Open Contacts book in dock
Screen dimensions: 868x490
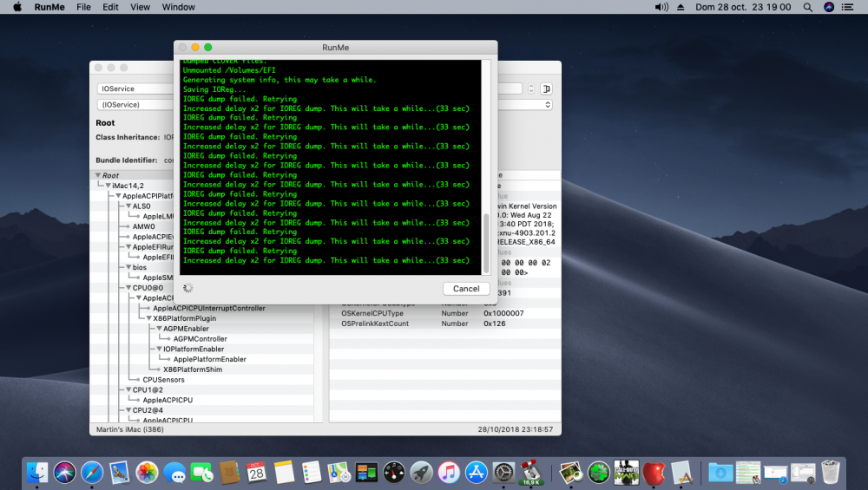(x=229, y=473)
